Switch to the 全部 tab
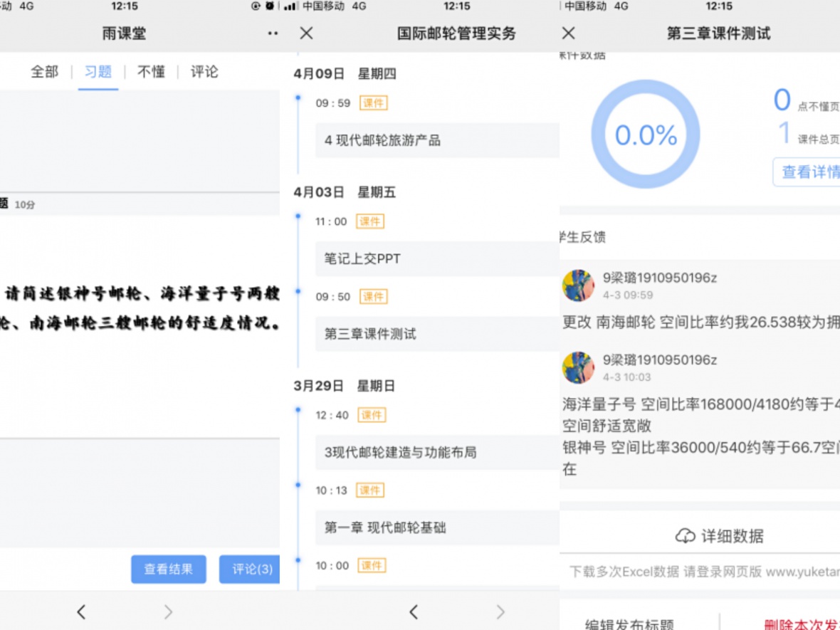The image size is (840, 630). click(44, 72)
